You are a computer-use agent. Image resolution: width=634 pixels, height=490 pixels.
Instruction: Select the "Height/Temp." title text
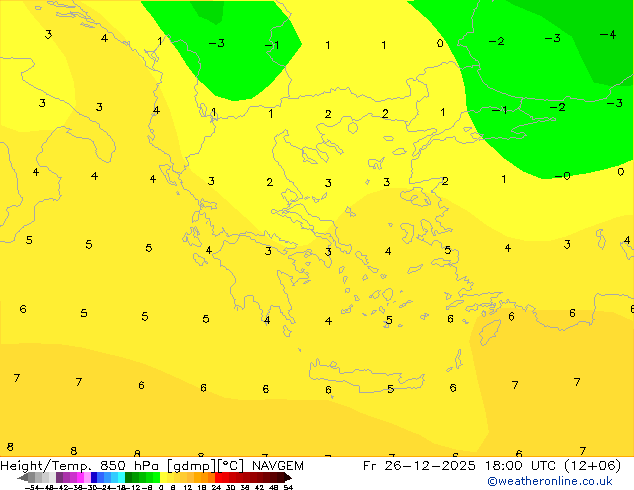(47, 466)
